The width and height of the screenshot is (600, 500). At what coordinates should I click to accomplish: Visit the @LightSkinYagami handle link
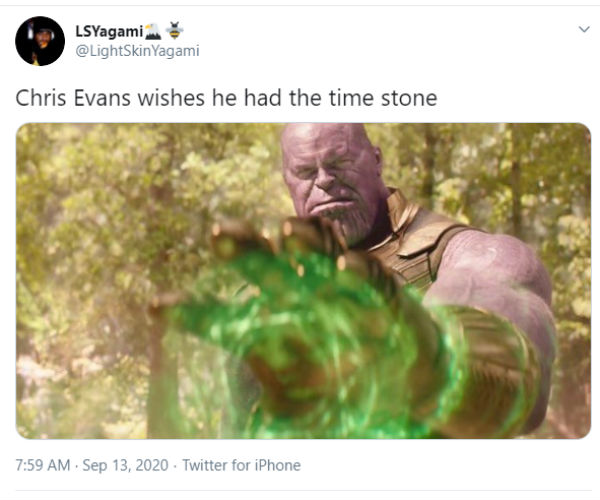[x=137, y=50]
